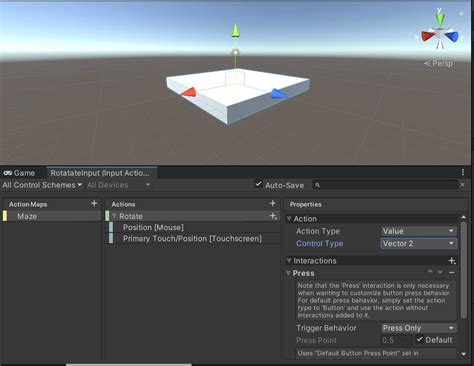Toggle the Auto-Save checkbox
Image resolution: width=474 pixels, height=366 pixels.
point(258,184)
